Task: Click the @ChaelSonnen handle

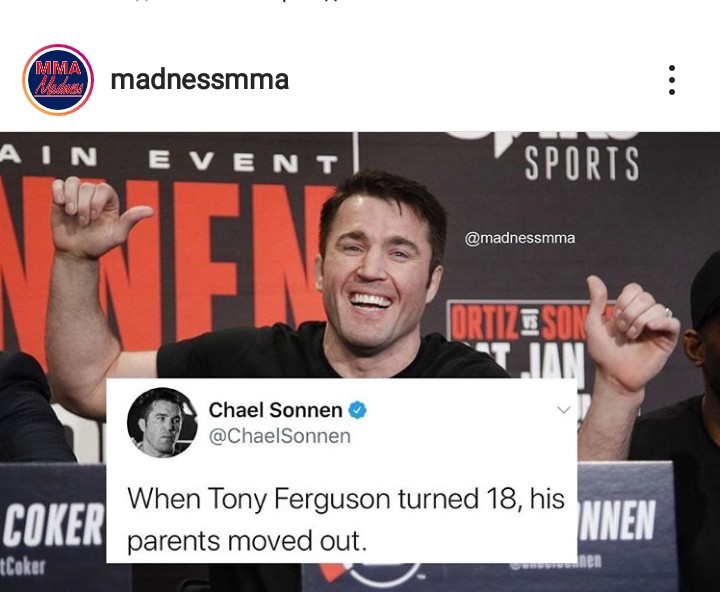Action: pyautogui.click(x=280, y=436)
